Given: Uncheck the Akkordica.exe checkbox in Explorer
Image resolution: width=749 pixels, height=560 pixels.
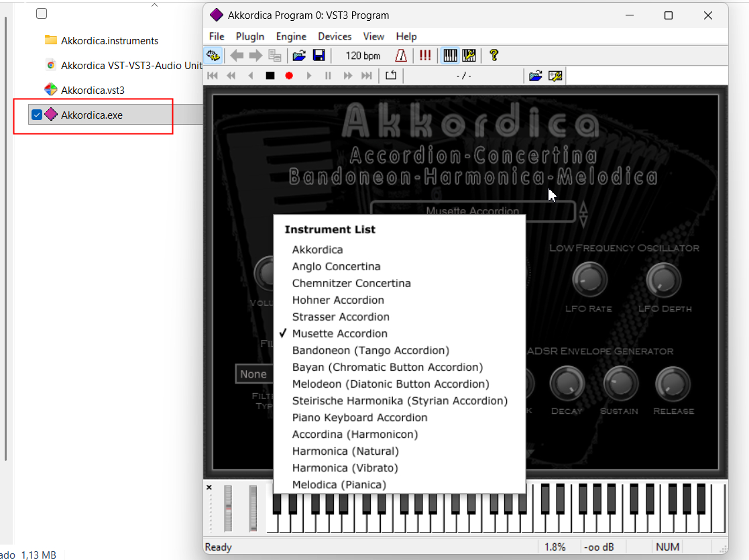Looking at the screenshot, I should coord(37,115).
